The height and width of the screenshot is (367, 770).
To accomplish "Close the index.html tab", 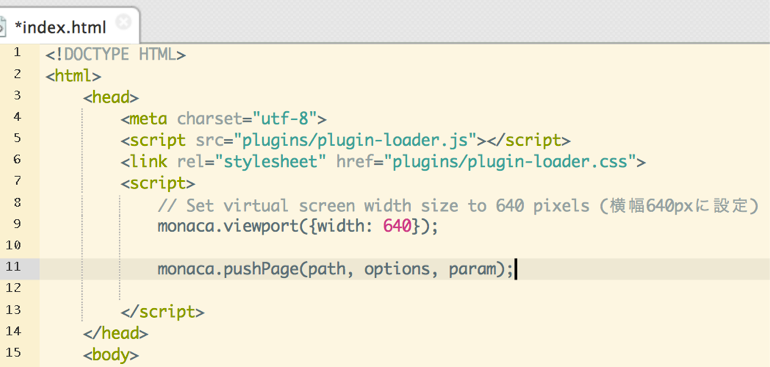I will [x=124, y=22].
